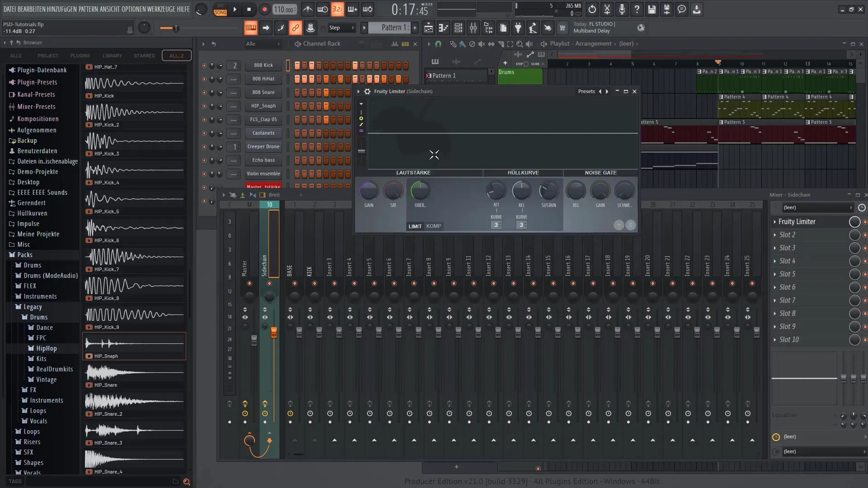Image resolution: width=868 pixels, height=488 pixels.
Task: Switch to browser LIBRARY tab
Action: click(112, 56)
